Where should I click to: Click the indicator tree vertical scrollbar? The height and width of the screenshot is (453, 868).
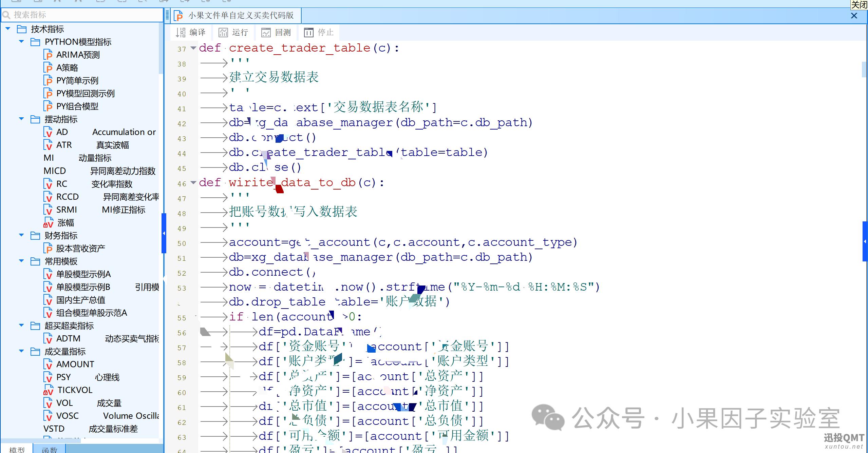(x=161, y=48)
